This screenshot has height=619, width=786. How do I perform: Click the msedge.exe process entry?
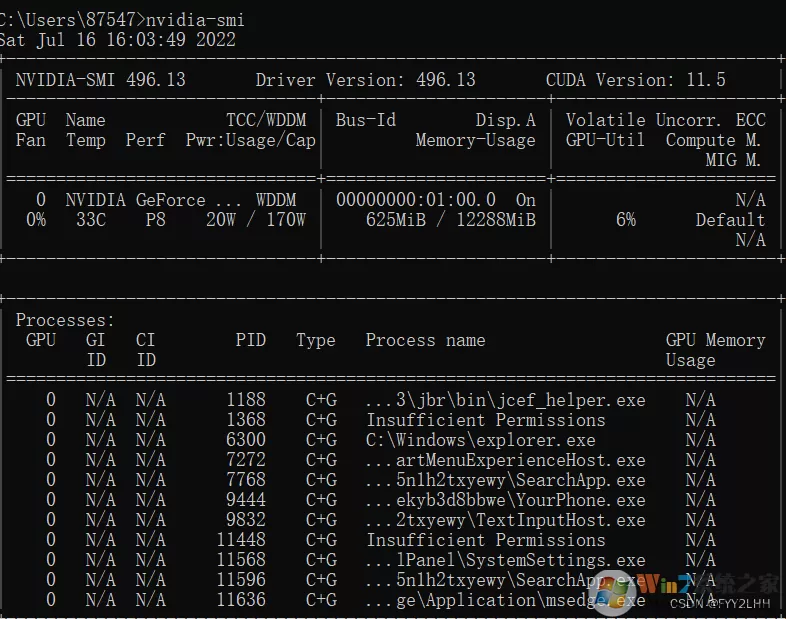coord(505,600)
